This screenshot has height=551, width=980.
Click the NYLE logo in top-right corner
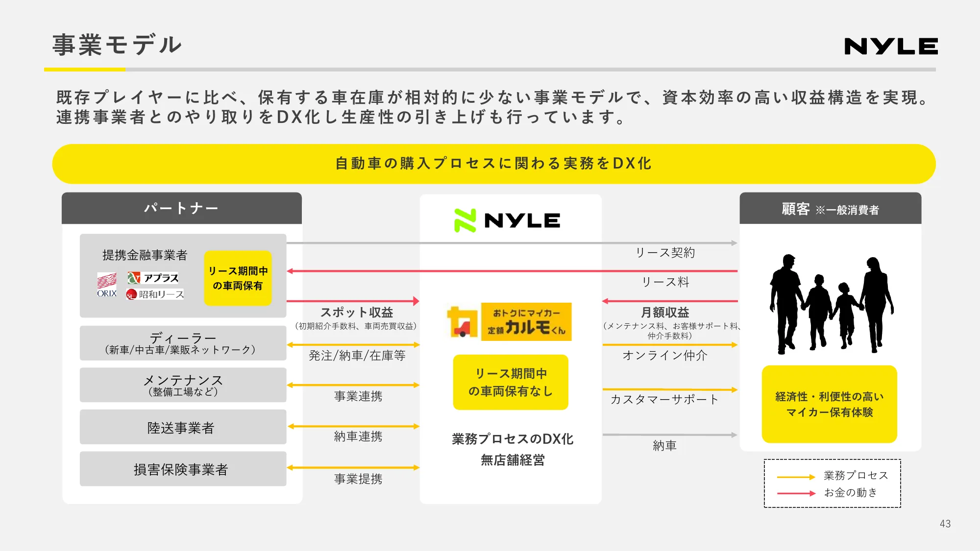click(891, 47)
